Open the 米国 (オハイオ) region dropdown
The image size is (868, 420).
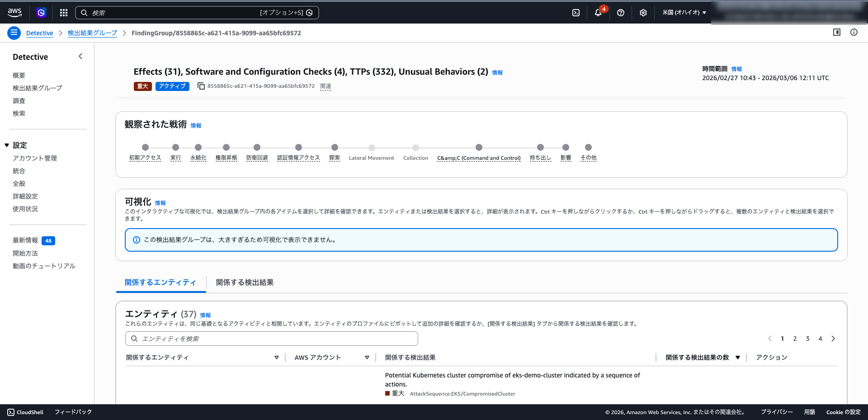(x=684, y=13)
